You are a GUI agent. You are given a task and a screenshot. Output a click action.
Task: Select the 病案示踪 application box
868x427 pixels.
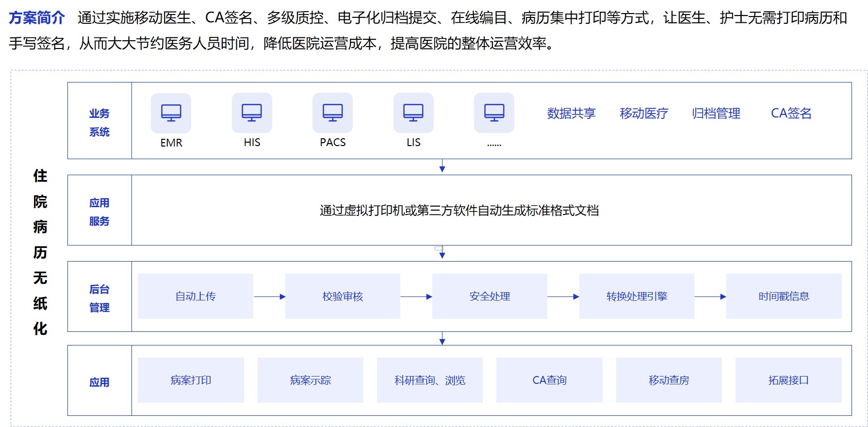click(x=311, y=380)
